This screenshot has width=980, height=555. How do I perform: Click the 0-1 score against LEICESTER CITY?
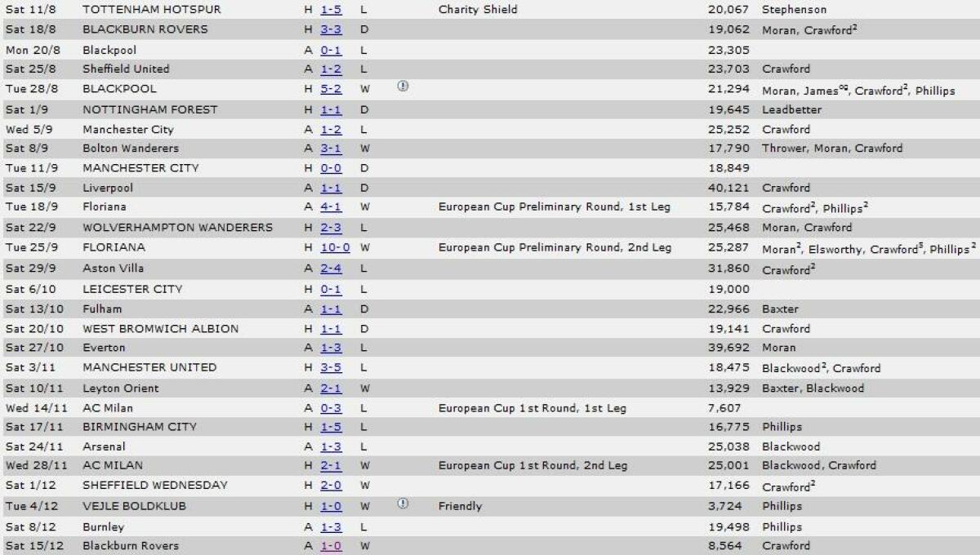(331, 289)
